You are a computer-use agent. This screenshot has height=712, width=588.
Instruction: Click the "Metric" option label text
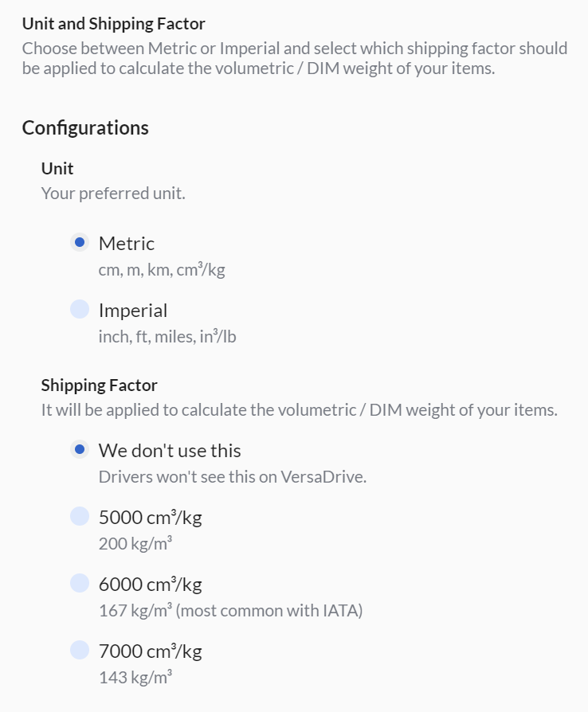(x=127, y=243)
